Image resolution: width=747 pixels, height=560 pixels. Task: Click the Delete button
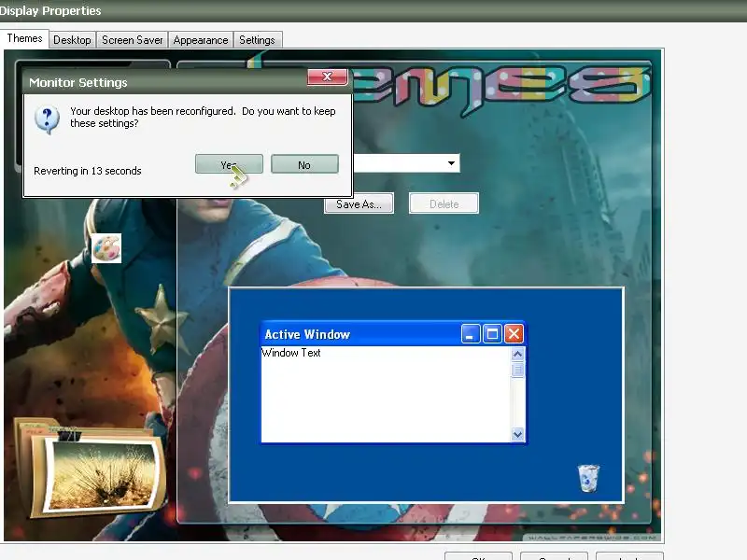click(x=444, y=203)
